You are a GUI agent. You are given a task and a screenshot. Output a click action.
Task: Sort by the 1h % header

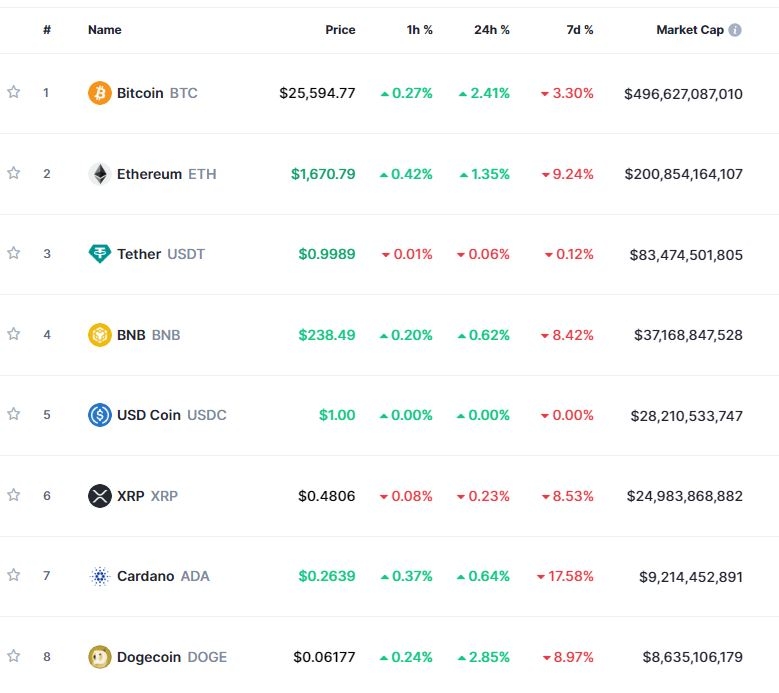click(419, 30)
